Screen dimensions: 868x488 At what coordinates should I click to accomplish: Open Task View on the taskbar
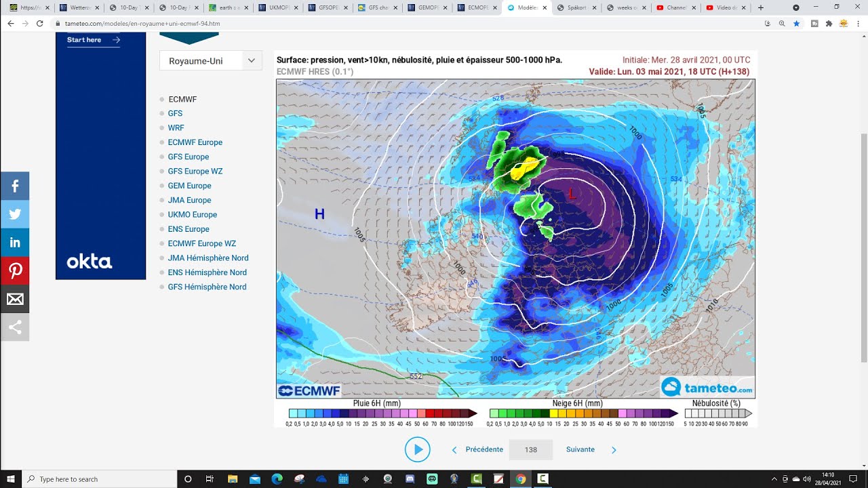[x=210, y=479]
